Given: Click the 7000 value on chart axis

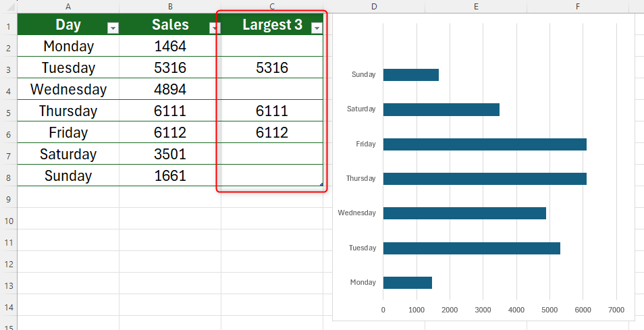Looking at the screenshot, I should pos(616,310).
